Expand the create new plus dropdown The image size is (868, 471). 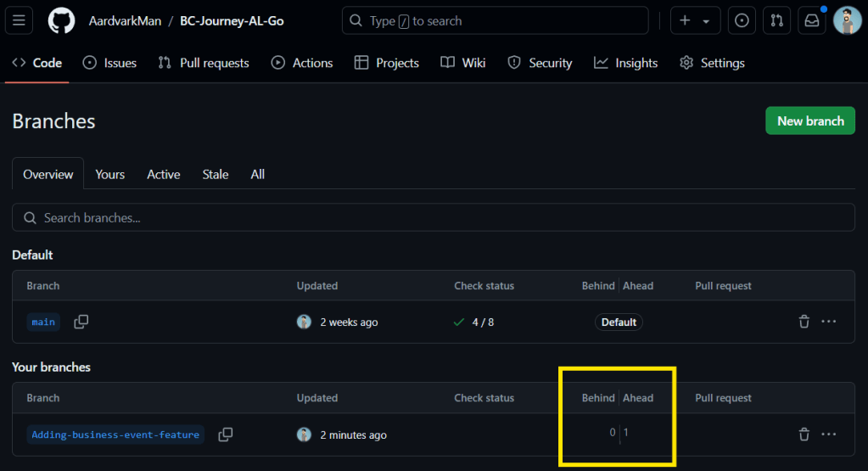click(695, 20)
